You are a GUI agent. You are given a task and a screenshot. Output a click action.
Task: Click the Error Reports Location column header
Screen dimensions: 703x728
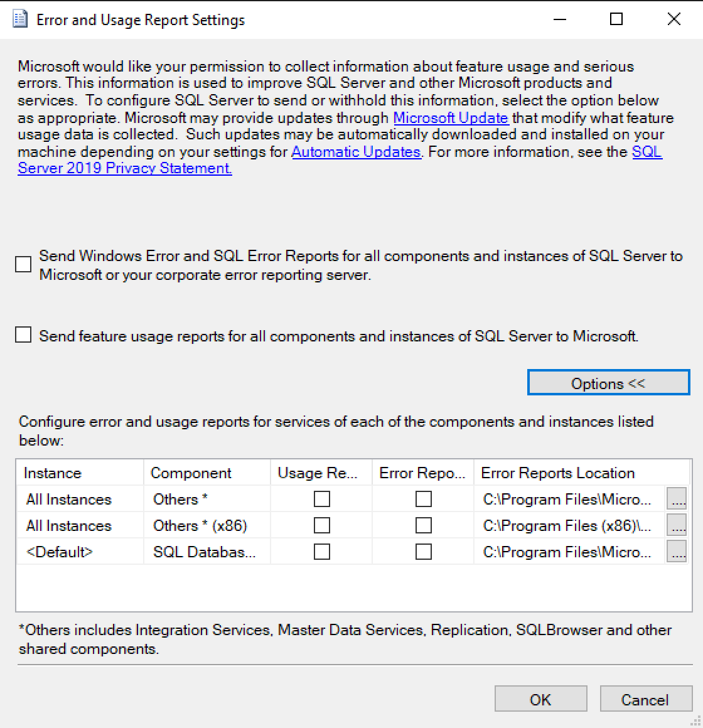tap(557, 473)
